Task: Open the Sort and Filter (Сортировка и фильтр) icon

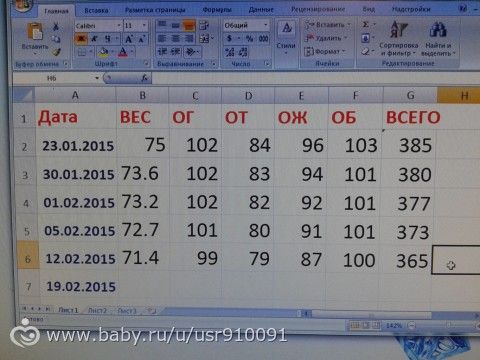Action: (x=399, y=29)
